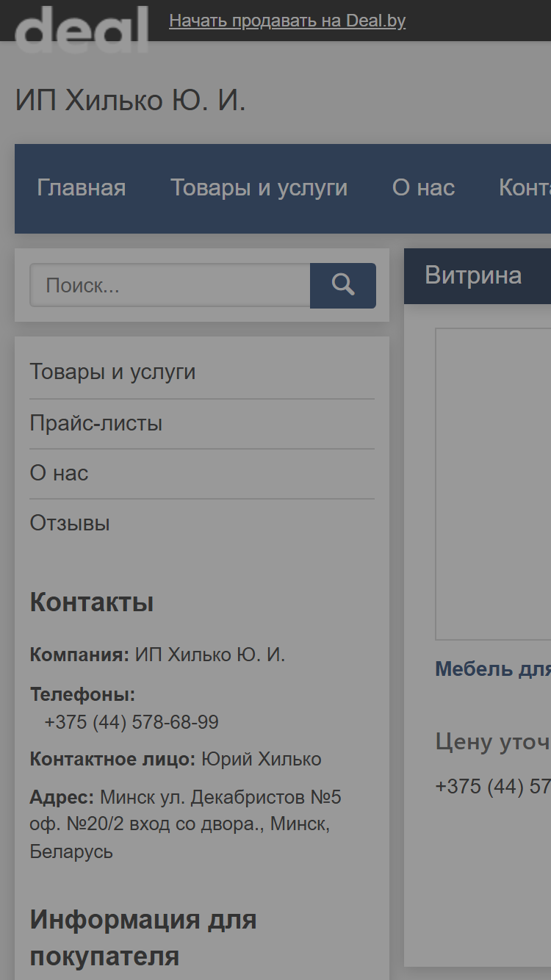Open the 'Начать продавать на Deal.by' link
This screenshot has width=551, height=980.
point(287,21)
